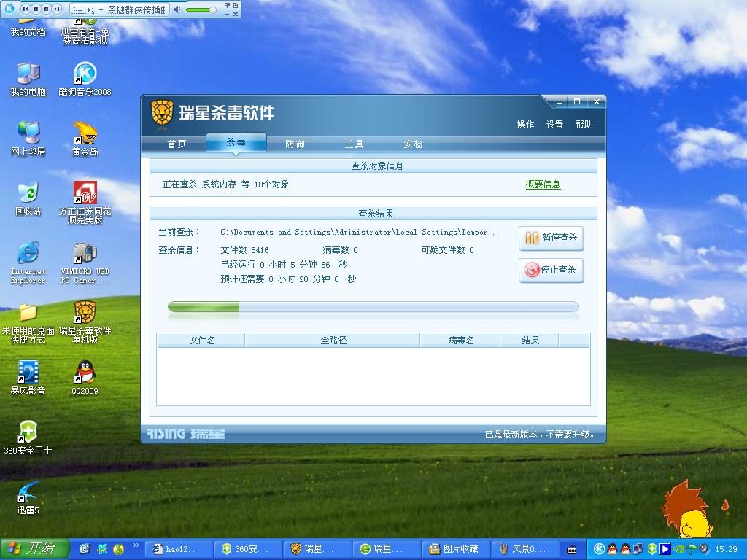The width and height of the screenshot is (747, 560).
Task: Expand quick launch chevron on taskbar
Action: 136,545
